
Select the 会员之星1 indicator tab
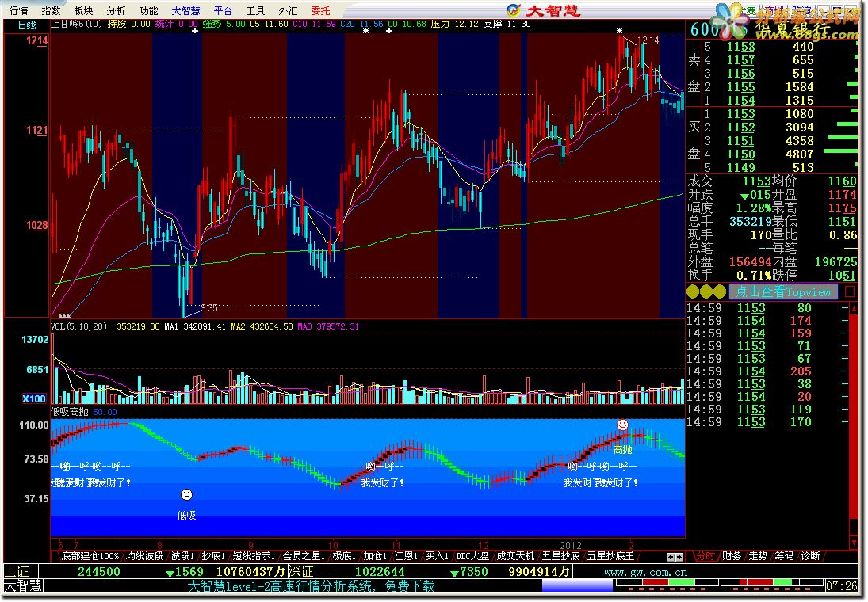click(x=304, y=556)
